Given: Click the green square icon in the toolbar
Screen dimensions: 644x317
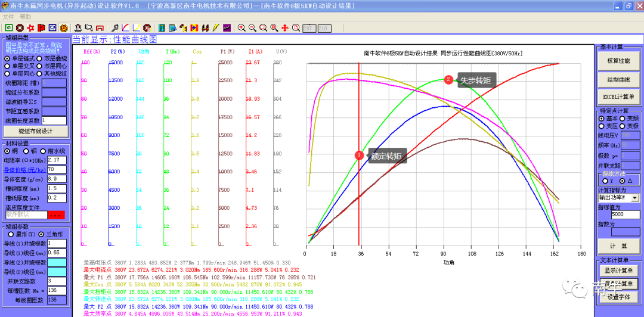Looking at the screenshot, I should [8, 28].
